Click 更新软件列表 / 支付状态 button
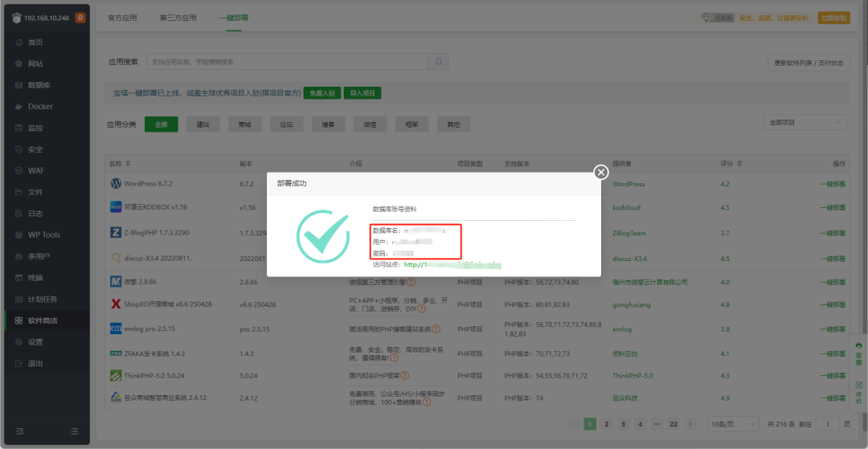 tap(809, 63)
